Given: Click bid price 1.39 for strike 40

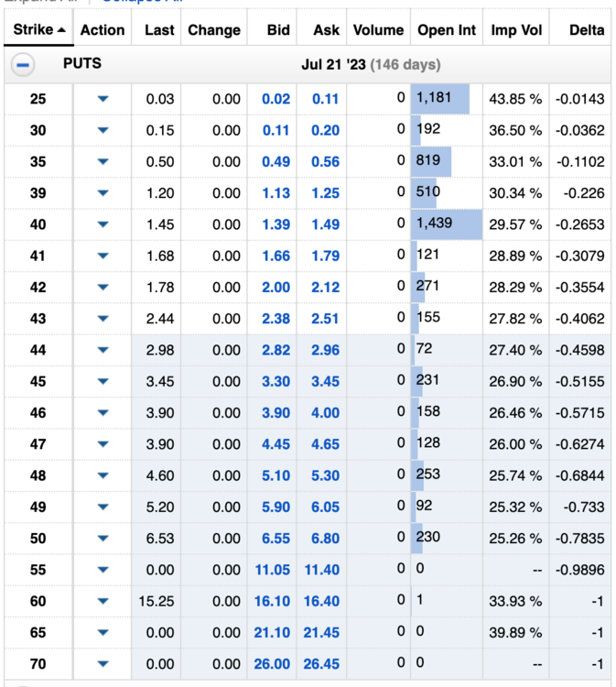Looking at the screenshot, I should (x=276, y=224).
